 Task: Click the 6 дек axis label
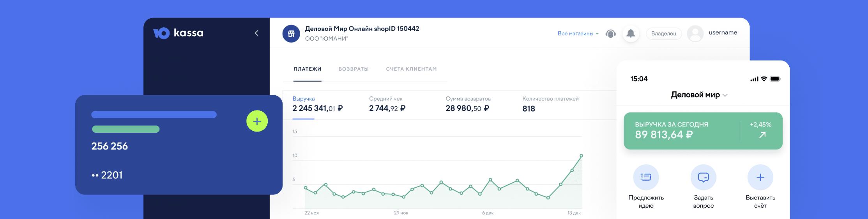tap(488, 213)
